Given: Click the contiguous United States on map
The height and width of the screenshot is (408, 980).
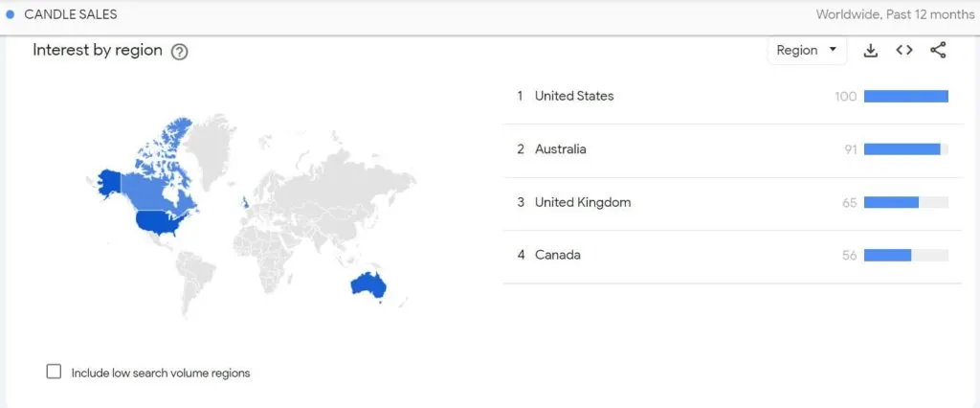Looking at the screenshot, I should point(162,222).
